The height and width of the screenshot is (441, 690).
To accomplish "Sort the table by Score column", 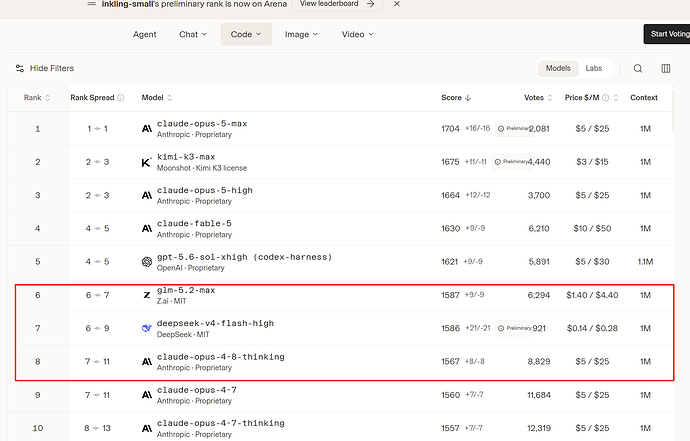I will 456,98.
